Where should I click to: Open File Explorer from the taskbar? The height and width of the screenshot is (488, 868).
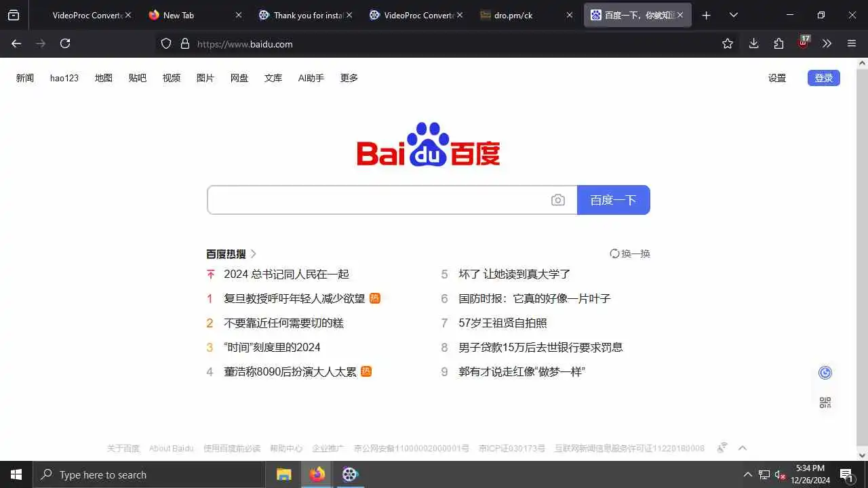(x=284, y=474)
